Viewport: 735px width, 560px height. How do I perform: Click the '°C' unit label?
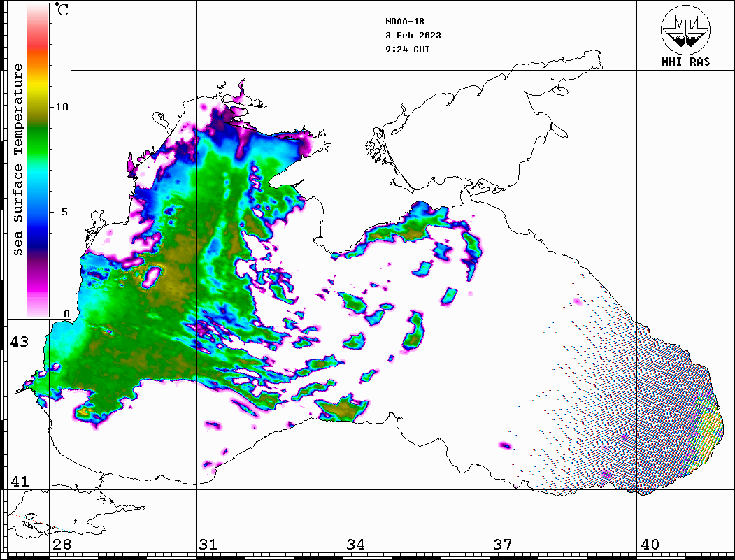point(62,9)
